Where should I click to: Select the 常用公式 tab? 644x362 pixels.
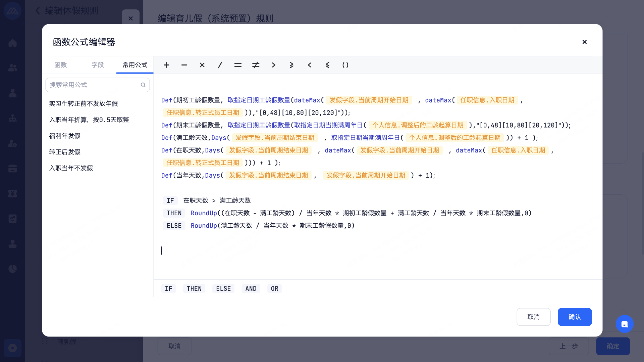click(x=135, y=65)
